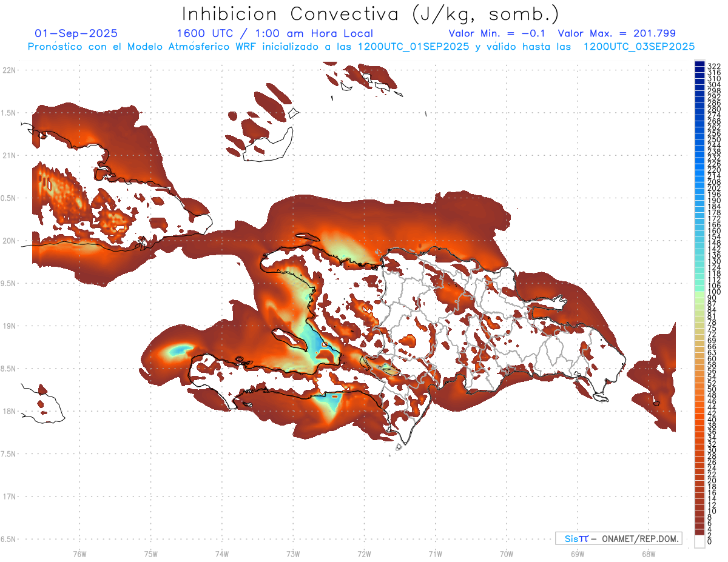
Task: Click the colorbar value '50'
Action: point(712,389)
